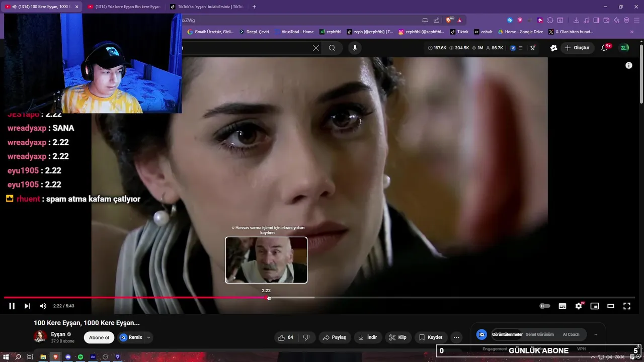Open the X. Olan biten bookmark
The height and width of the screenshot is (362, 644).
[571, 32]
